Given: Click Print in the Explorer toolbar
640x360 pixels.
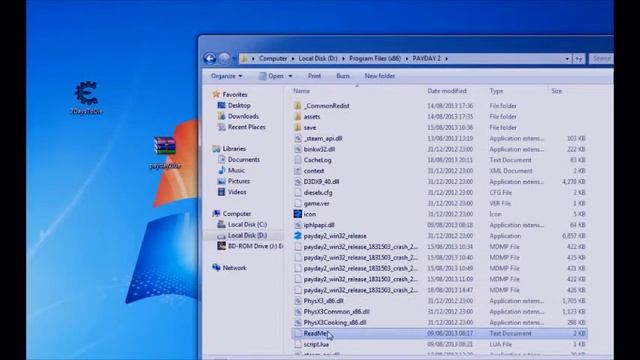Looking at the screenshot, I should click(x=314, y=76).
